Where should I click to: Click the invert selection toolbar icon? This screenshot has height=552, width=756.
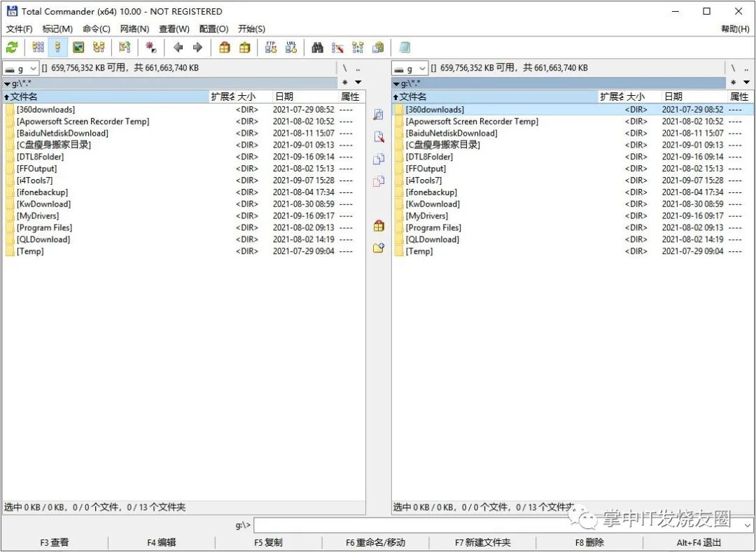coord(125,47)
